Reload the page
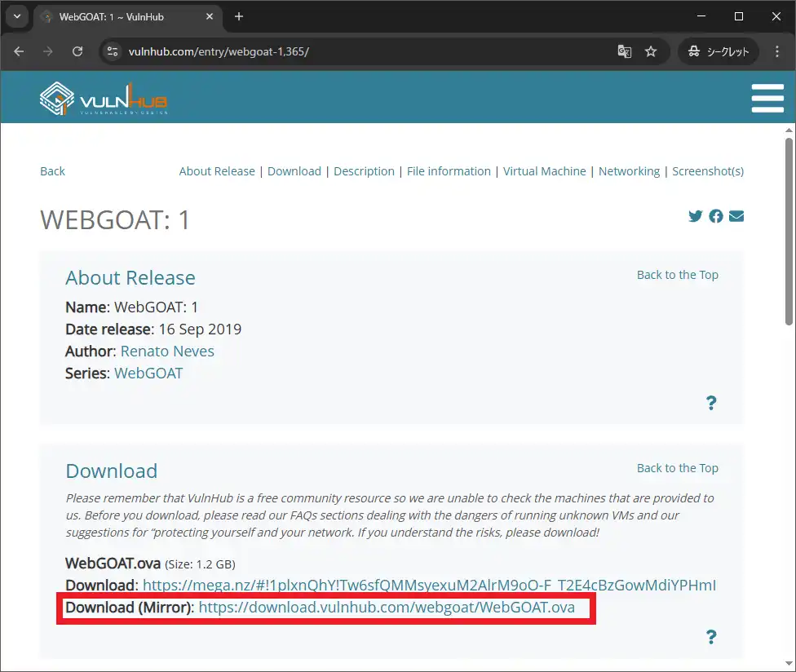The height and width of the screenshot is (672, 796). pos(77,51)
